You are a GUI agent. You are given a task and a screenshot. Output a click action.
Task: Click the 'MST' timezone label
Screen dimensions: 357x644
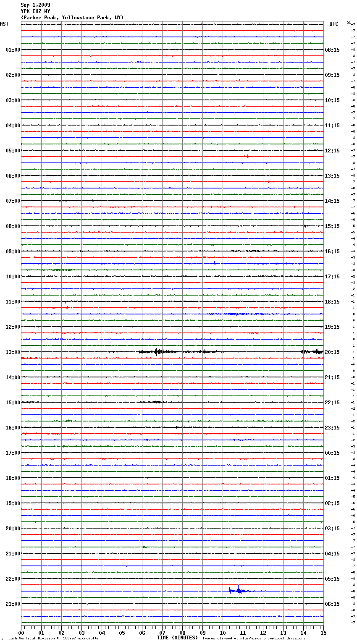(4, 24)
